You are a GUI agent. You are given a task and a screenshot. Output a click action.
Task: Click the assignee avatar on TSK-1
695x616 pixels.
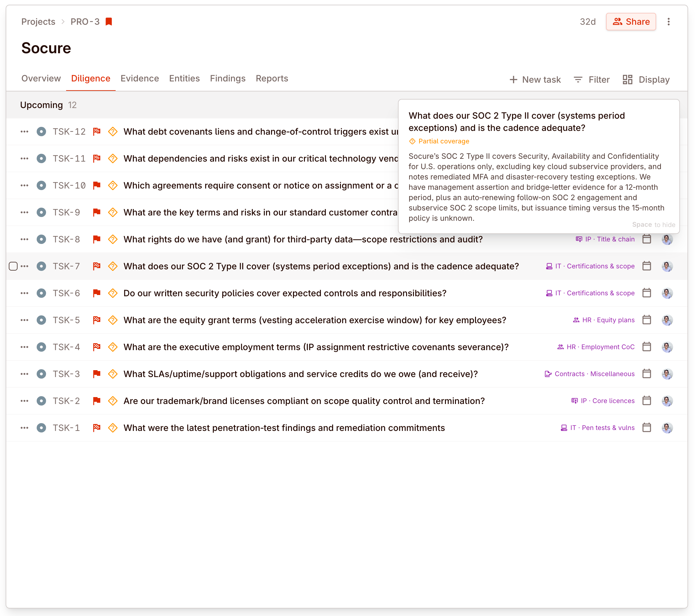point(667,427)
